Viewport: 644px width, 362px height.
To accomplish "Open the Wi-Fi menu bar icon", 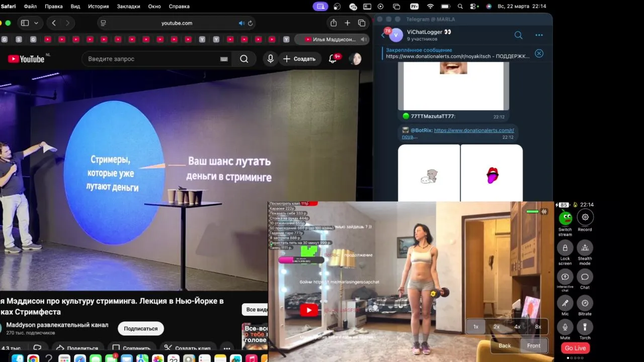I will point(430,7).
